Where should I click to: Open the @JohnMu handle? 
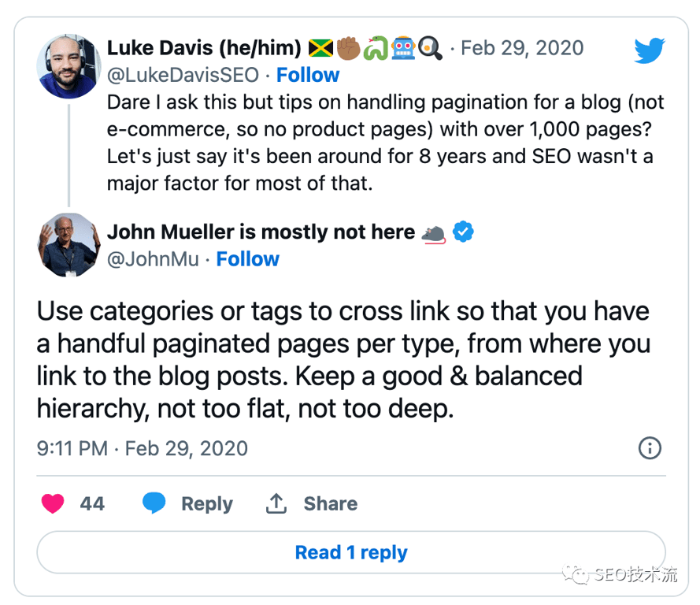[153, 259]
